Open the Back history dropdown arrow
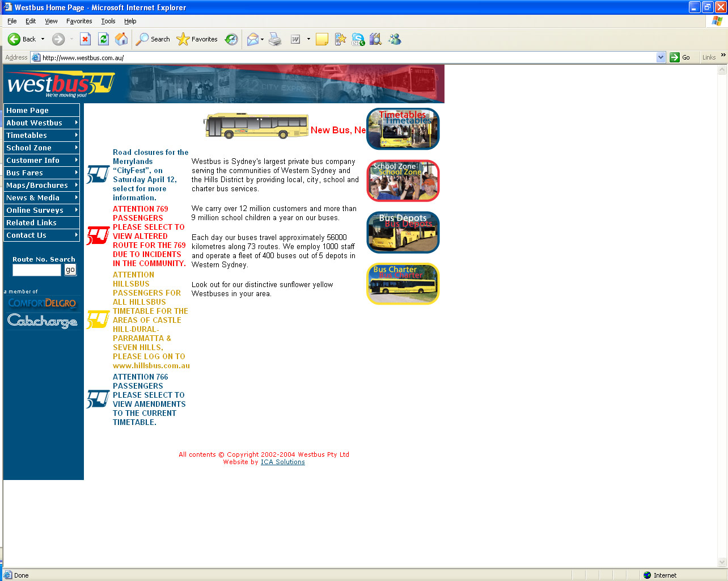The image size is (728, 581). point(43,39)
